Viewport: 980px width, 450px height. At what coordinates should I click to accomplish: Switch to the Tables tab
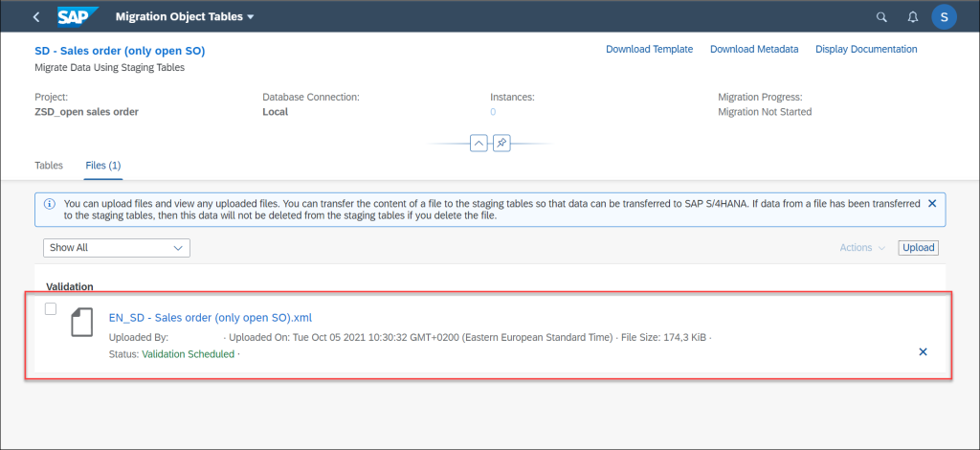(49, 166)
